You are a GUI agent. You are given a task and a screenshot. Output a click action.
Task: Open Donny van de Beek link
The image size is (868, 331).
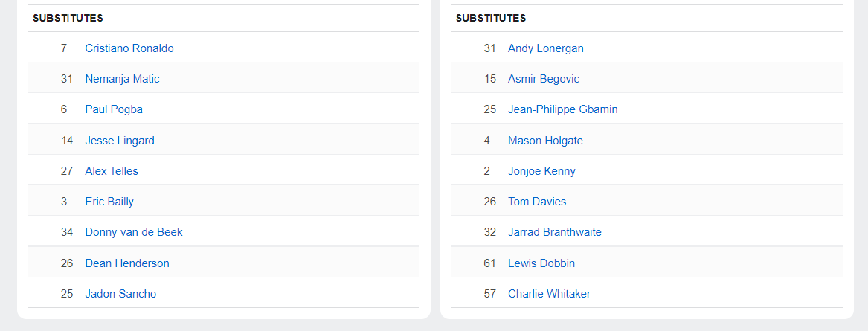click(x=134, y=232)
